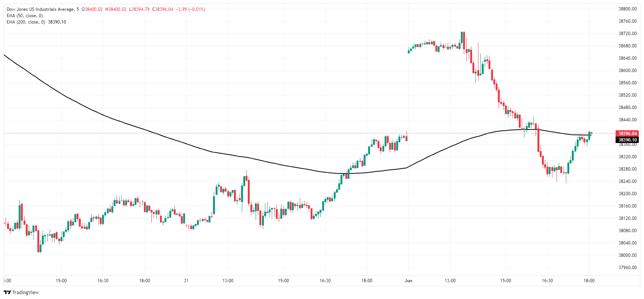Click the 38720.00 price axis label
644x299 pixels.
(x=627, y=34)
